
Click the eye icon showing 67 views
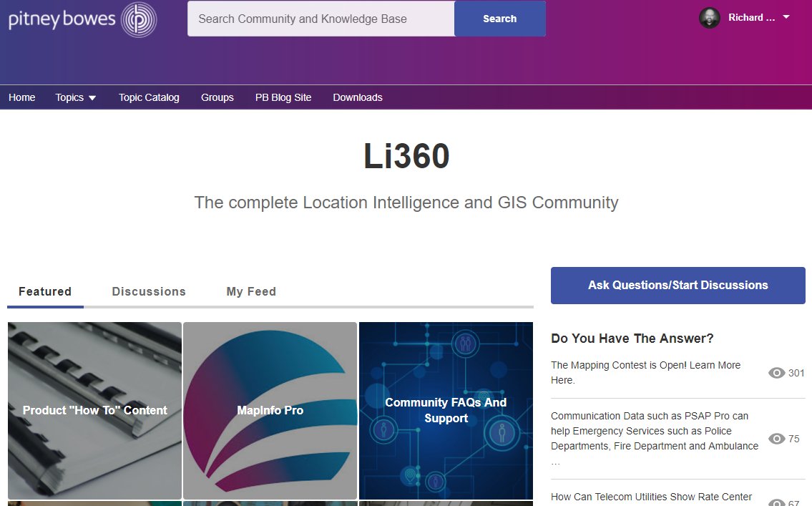click(776, 503)
